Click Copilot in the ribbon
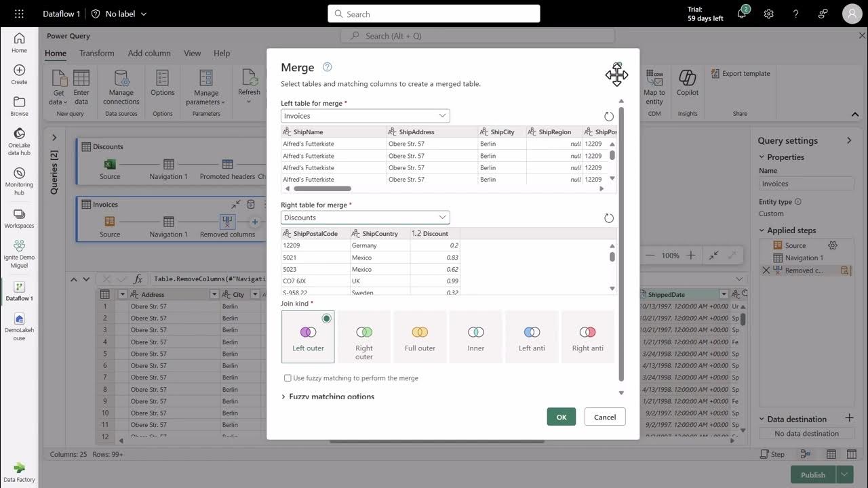 click(688, 83)
